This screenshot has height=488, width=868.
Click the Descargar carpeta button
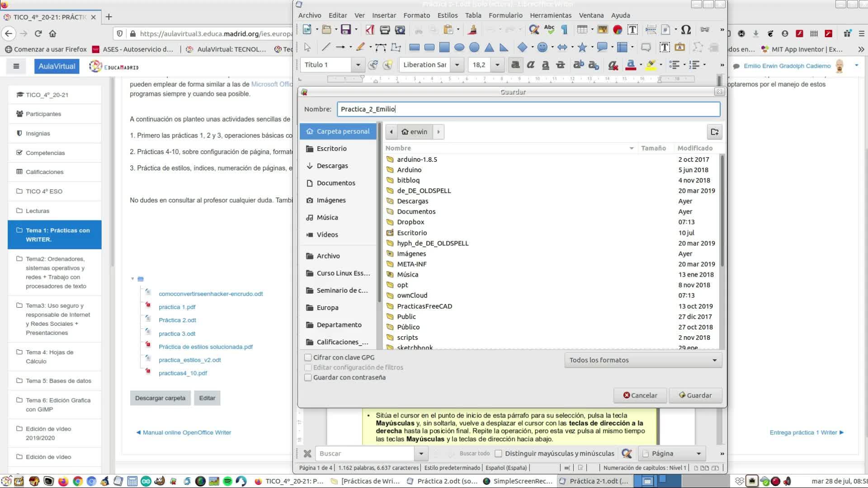pyautogui.click(x=160, y=398)
